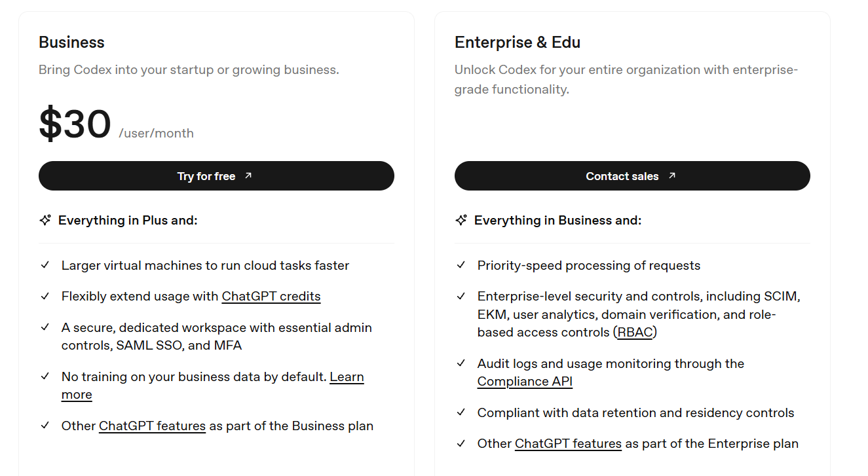The image size is (868, 476).
Task: Click the Business plan heading
Action: tap(71, 43)
